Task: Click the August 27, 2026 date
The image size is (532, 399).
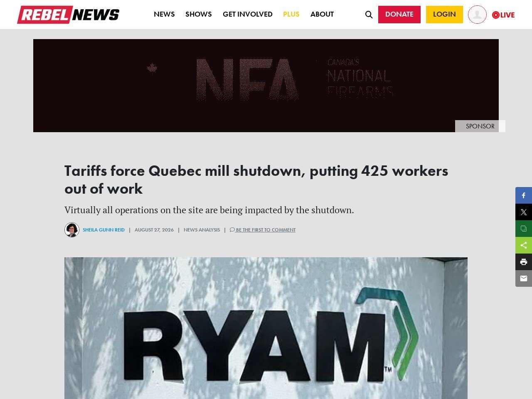Action: coord(154,230)
